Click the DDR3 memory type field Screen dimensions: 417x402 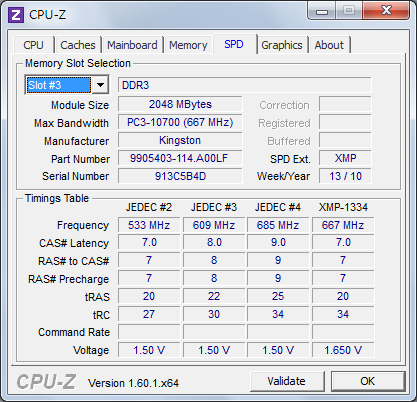[x=245, y=85]
